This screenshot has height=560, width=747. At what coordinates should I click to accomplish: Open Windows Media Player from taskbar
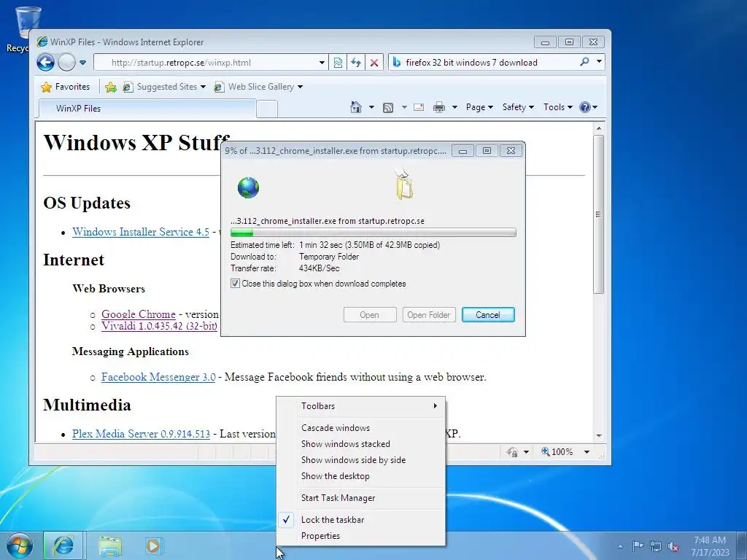point(153,545)
